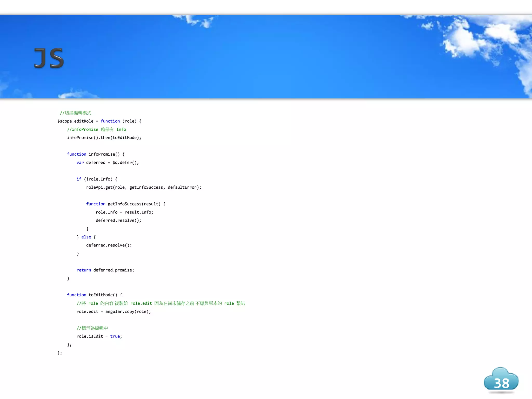532x399 pixels.
Task: Click the line infoPromise().then(toEditMode);
Action: pyautogui.click(x=104, y=138)
